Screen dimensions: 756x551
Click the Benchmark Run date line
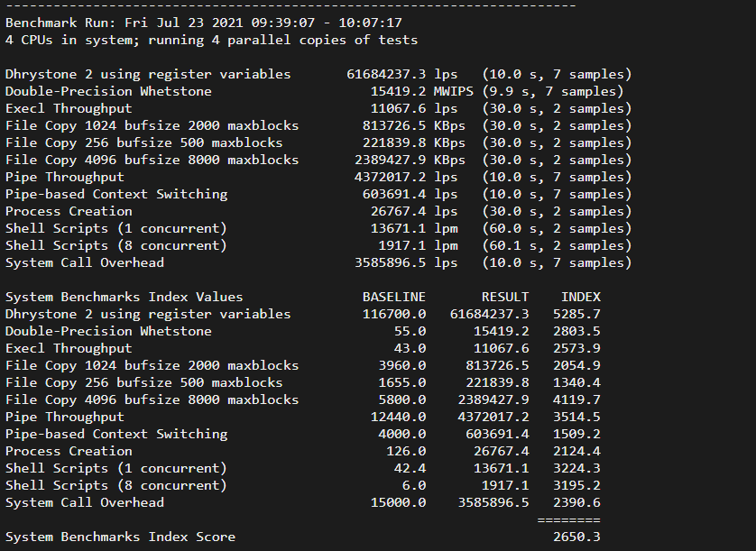[204, 23]
